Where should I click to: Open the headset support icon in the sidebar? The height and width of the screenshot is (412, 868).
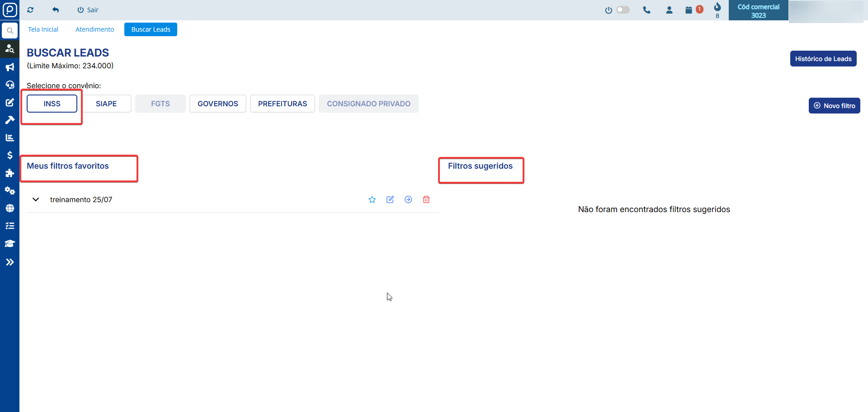click(x=9, y=85)
